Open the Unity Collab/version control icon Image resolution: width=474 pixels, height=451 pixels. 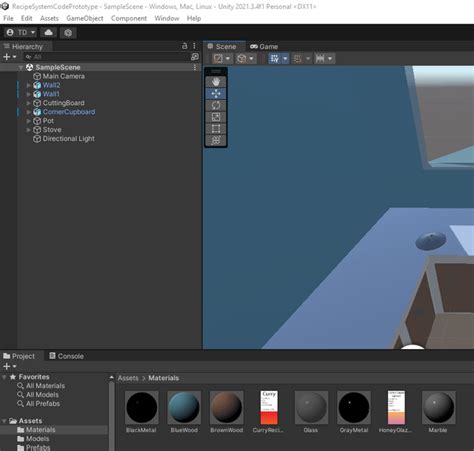click(68, 33)
